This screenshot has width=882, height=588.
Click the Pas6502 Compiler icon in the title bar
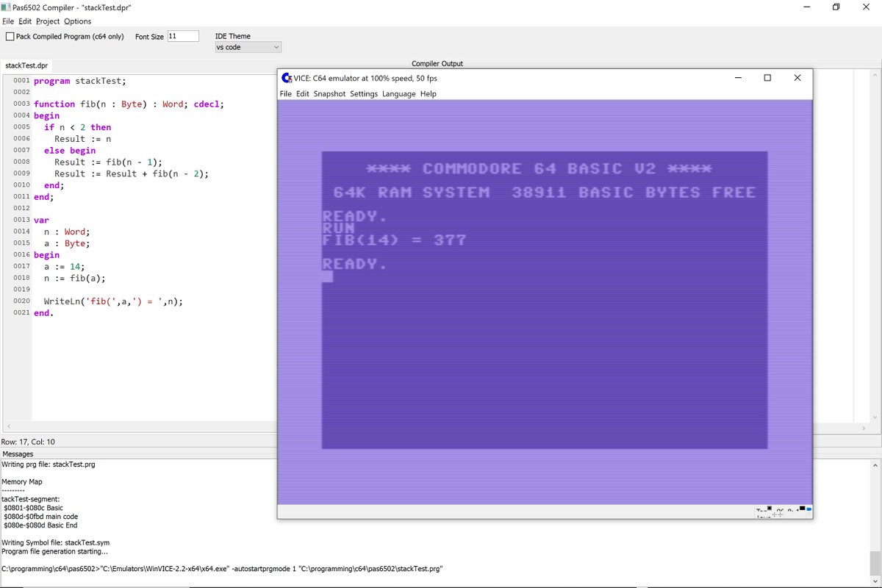point(7,7)
